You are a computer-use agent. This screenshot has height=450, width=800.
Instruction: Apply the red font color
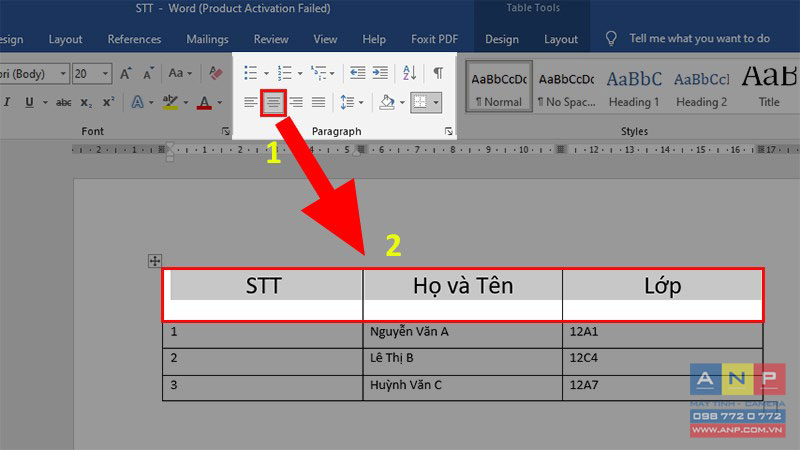[x=205, y=103]
